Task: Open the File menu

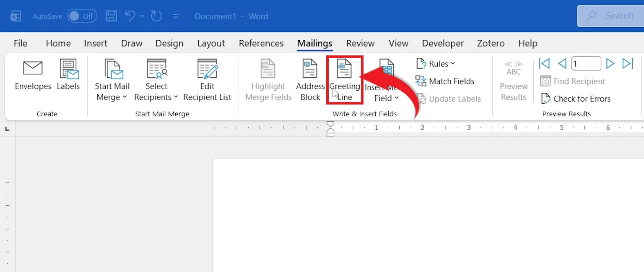Action: 21,43
